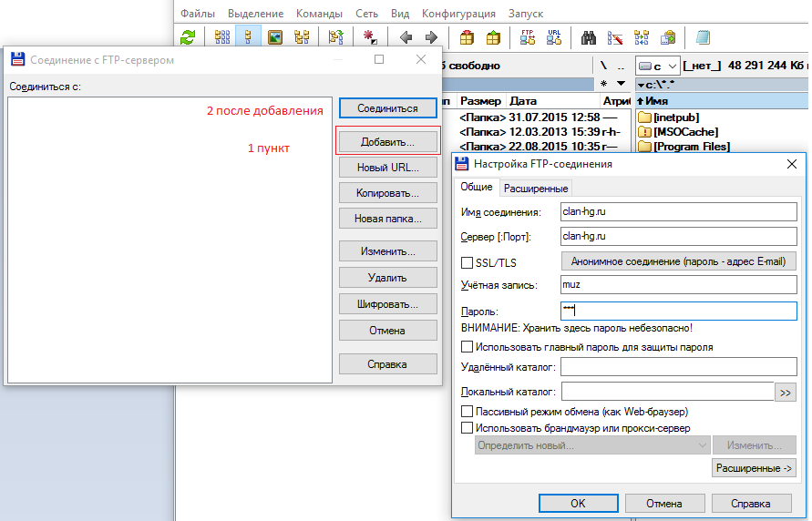
Task: Click the Добавить... button
Action: click(388, 142)
